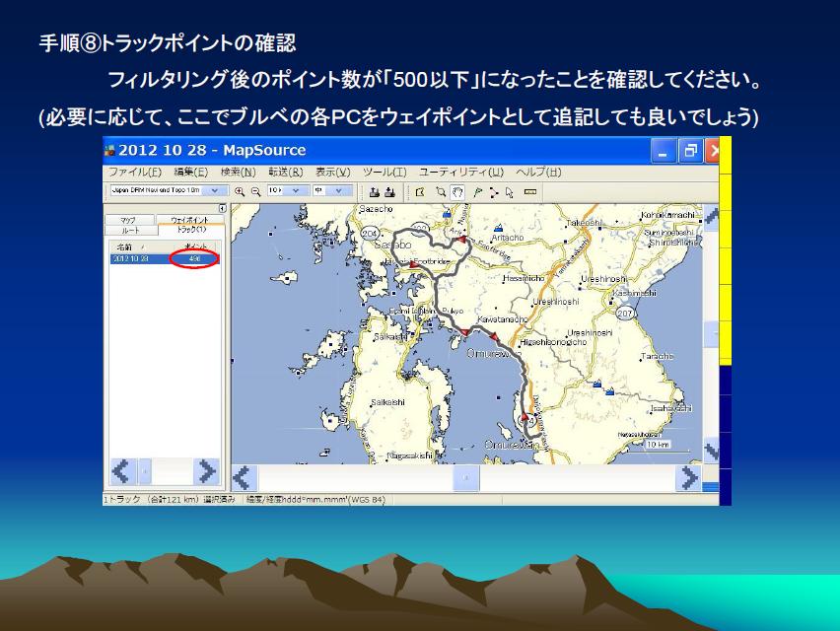Open the 編集 menu

click(190, 173)
